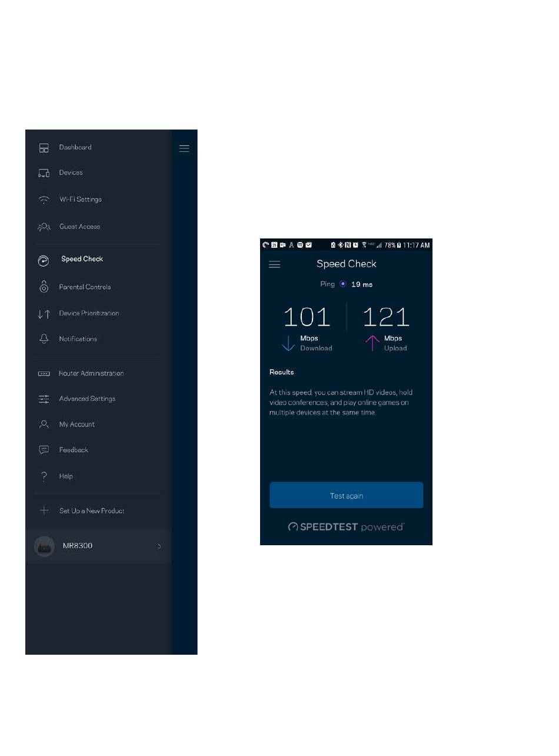Click the Ping indicator dot
The width and height of the screenshot is (559, 756).
[x=343, y=284]
